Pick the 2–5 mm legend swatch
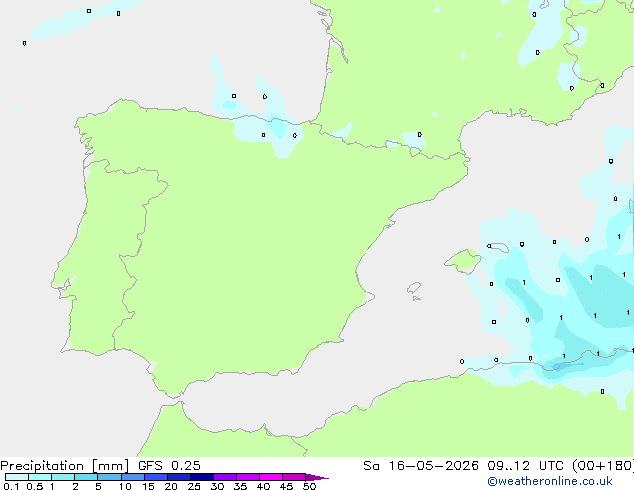Viewport: 634px width, 490px height. pyautogui.click(x=86, y=477)
